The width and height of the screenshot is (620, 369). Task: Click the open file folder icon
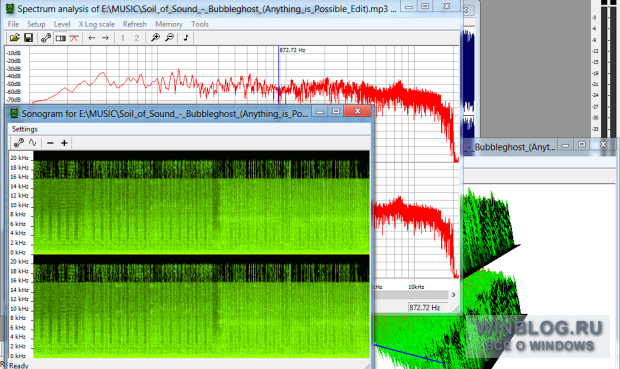click(15, 38)
